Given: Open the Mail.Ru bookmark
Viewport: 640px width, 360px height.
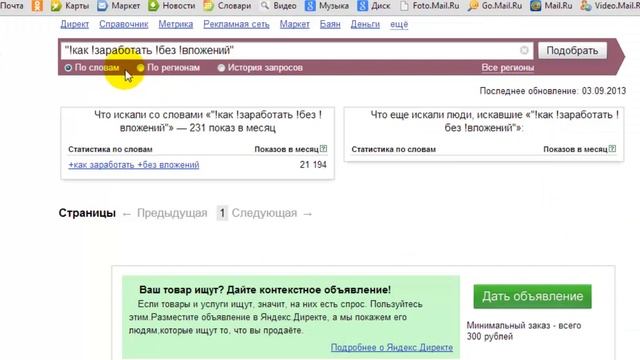Looking at the screenshot, I should [x=551, y=6].
